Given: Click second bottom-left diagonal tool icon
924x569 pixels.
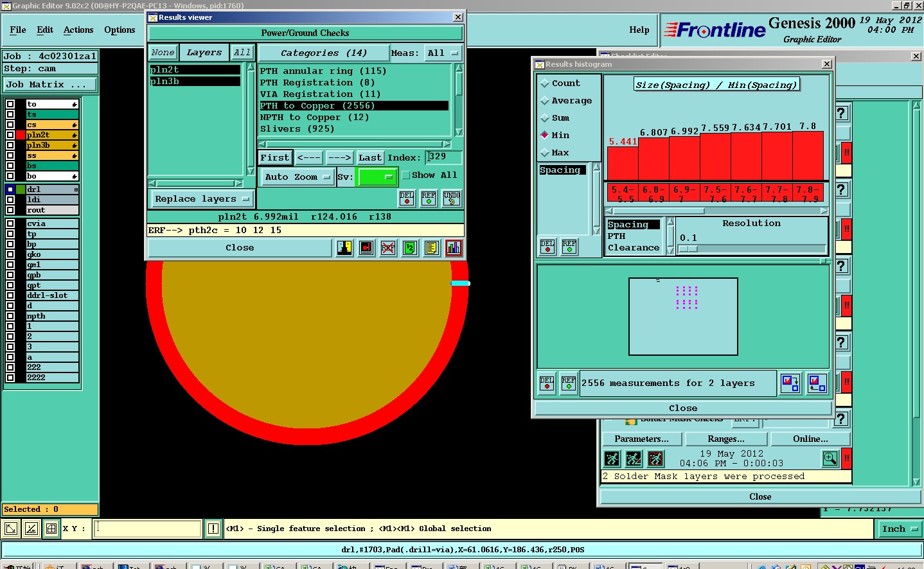Looking at the screenshot, I should tap(31, 529).
